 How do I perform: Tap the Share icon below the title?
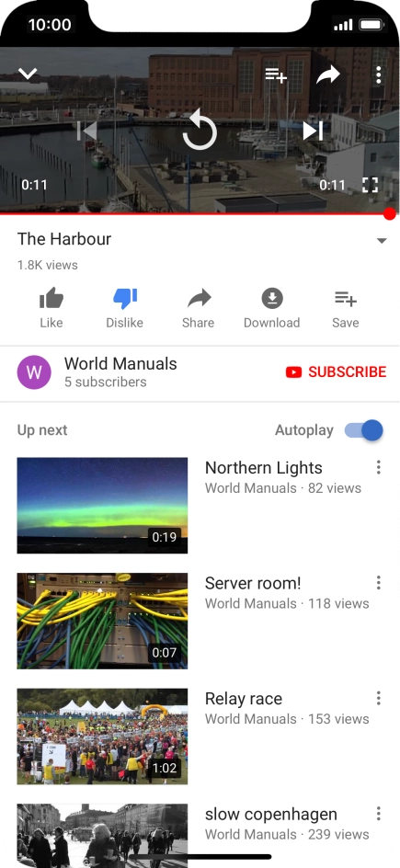(x=198, y=308)
